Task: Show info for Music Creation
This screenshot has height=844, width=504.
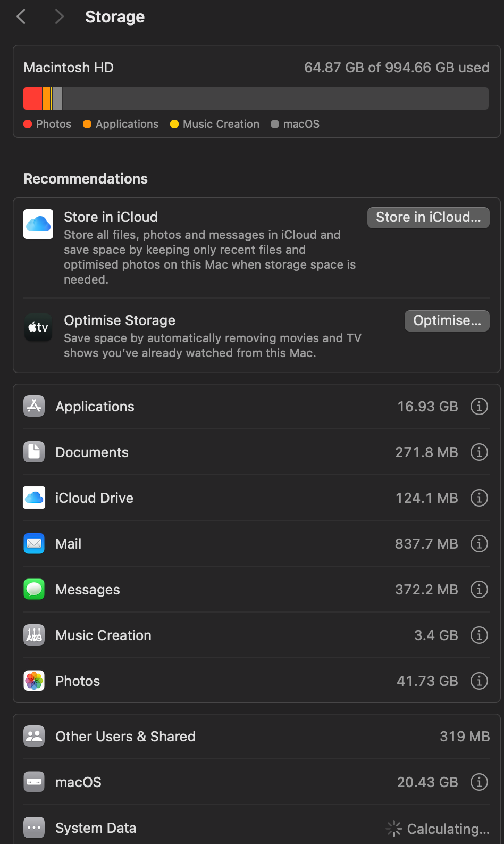Action: (479, 635)
